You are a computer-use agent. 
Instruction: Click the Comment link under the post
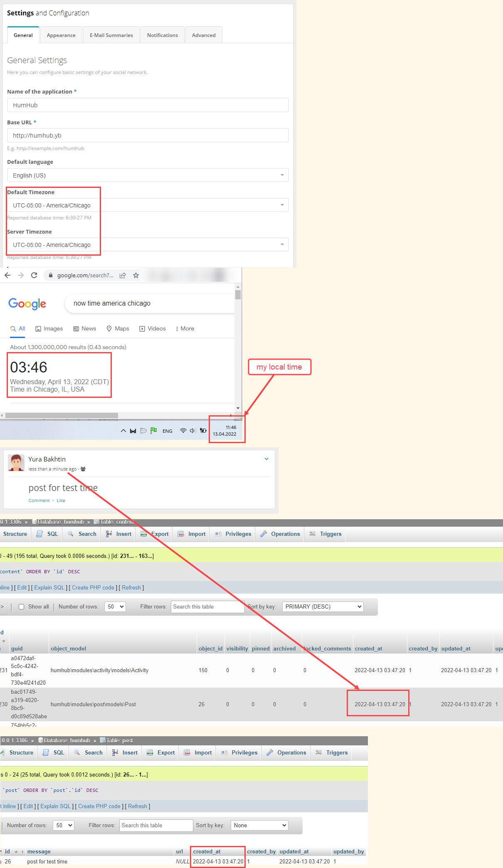(39, 501)
